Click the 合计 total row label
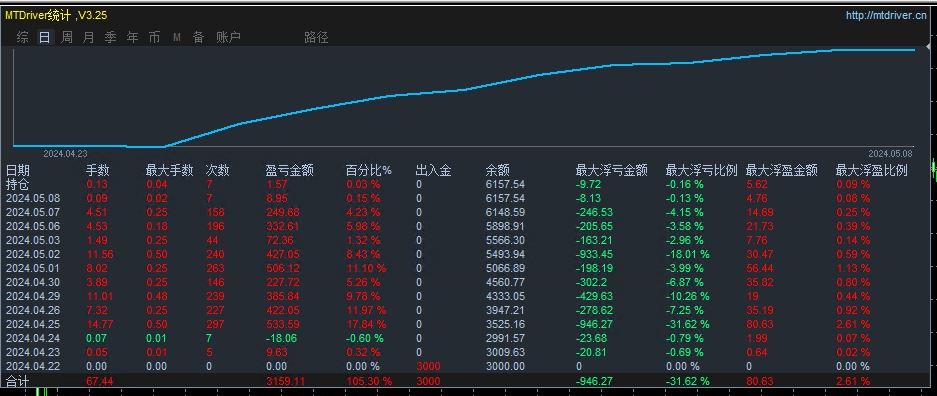 17,381
